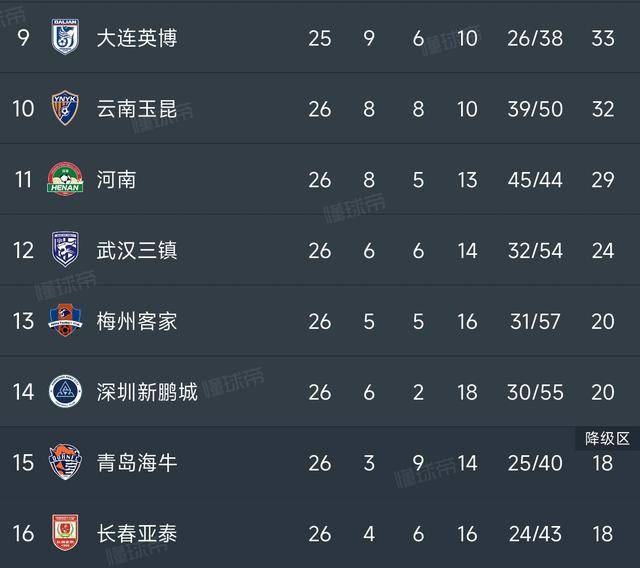Tap the red 长春亚泰 crest
Image resolution: width=640 pixels, height=568 pixels.
[65, 532]
